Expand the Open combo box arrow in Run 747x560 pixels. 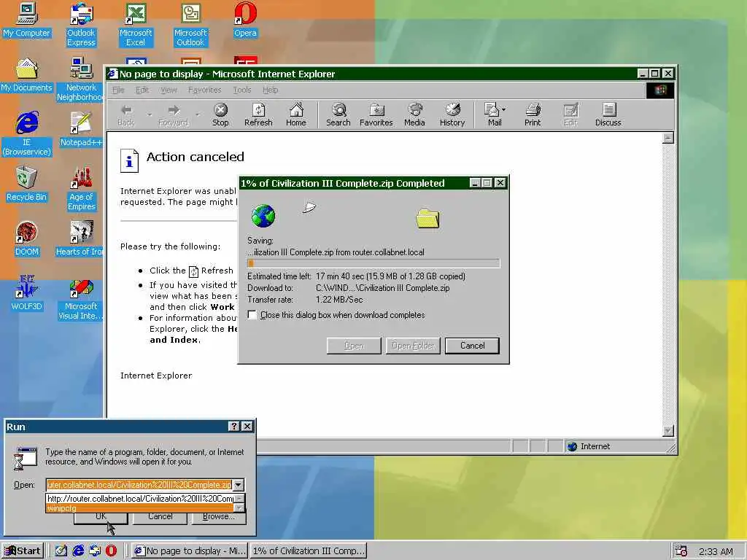pyautogui.click(x=239, y=485)
